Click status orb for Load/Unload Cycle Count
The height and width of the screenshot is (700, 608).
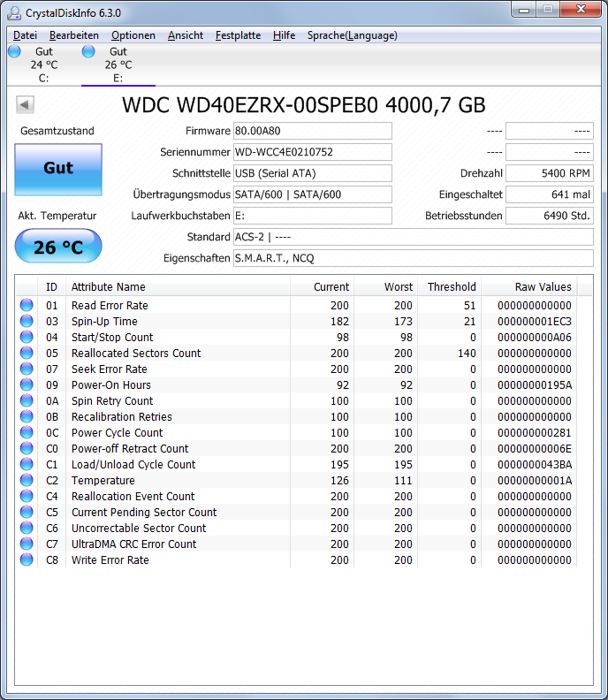27,464
